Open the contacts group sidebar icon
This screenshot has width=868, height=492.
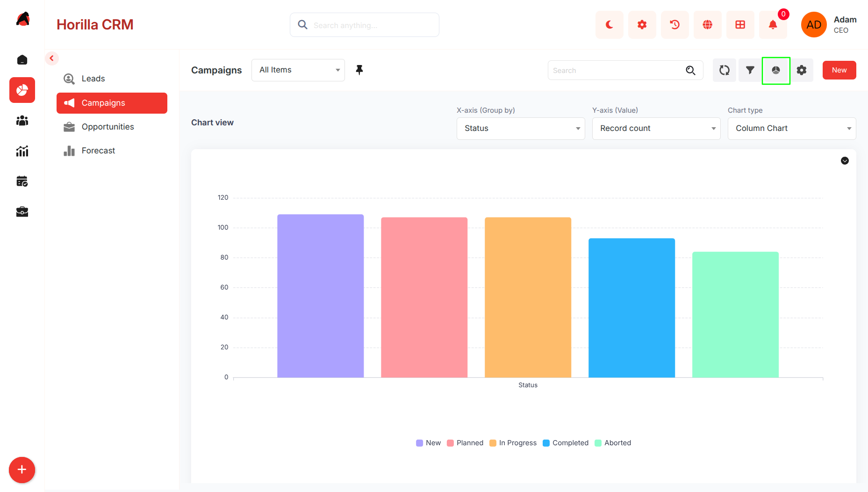(22, 121)
